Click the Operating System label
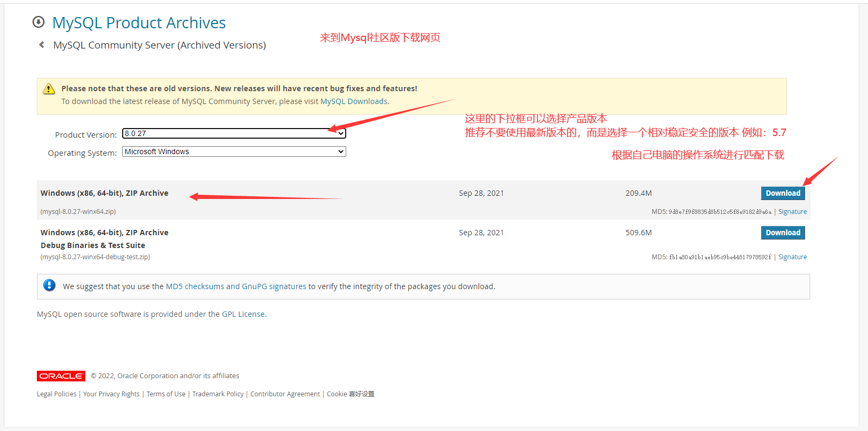The image size is (868, 431). [x=82, y=153]
